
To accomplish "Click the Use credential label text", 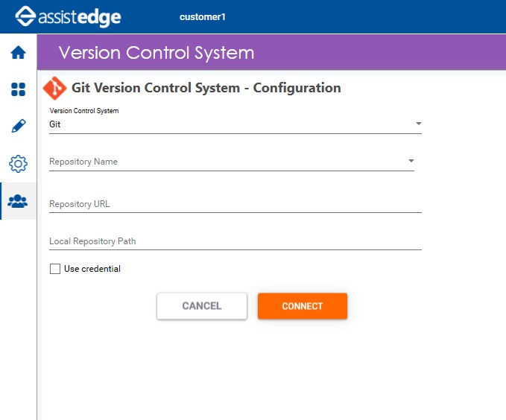I will tap(92, 269).
